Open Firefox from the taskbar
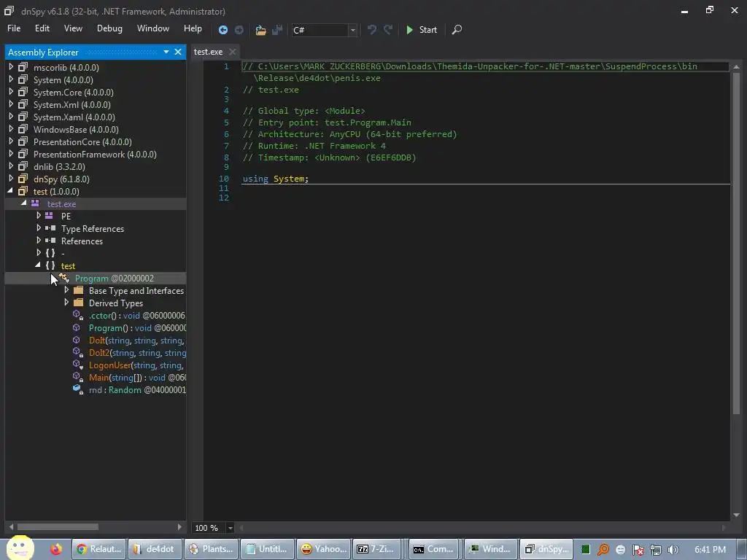This screenshot has width=747, height=560. coord(56,549)
